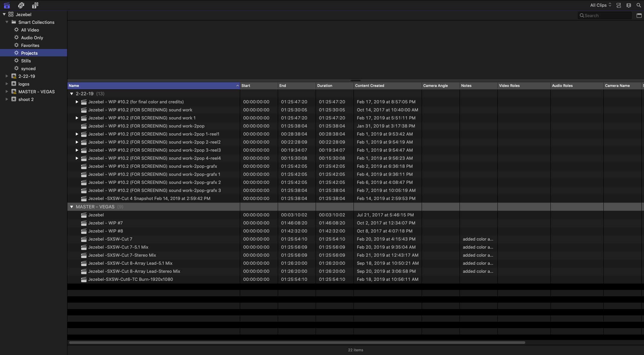The image size is (644, 355).
Task: Sort by the Audio Roles column header
Action: tap(577, 86)
